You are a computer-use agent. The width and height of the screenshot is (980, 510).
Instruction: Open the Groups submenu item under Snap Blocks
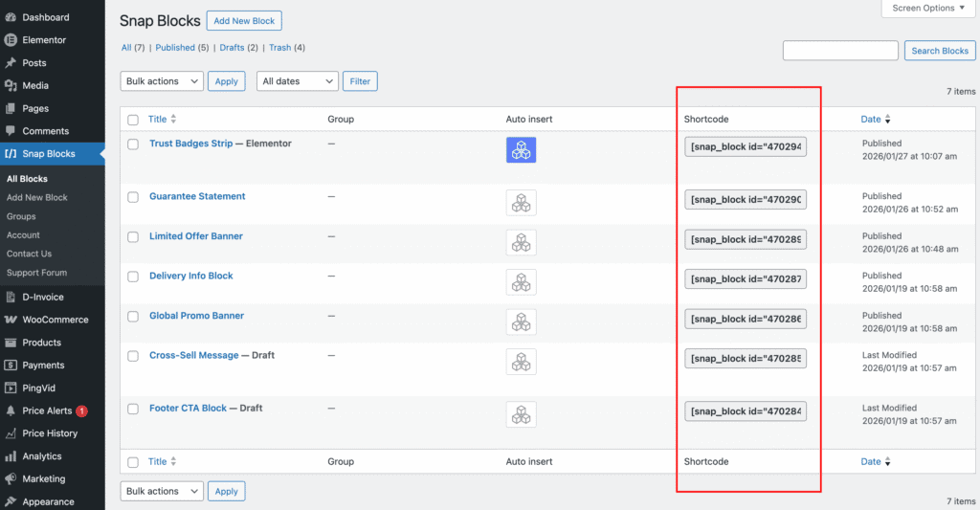pyautogui.click(x=21, y=216)
